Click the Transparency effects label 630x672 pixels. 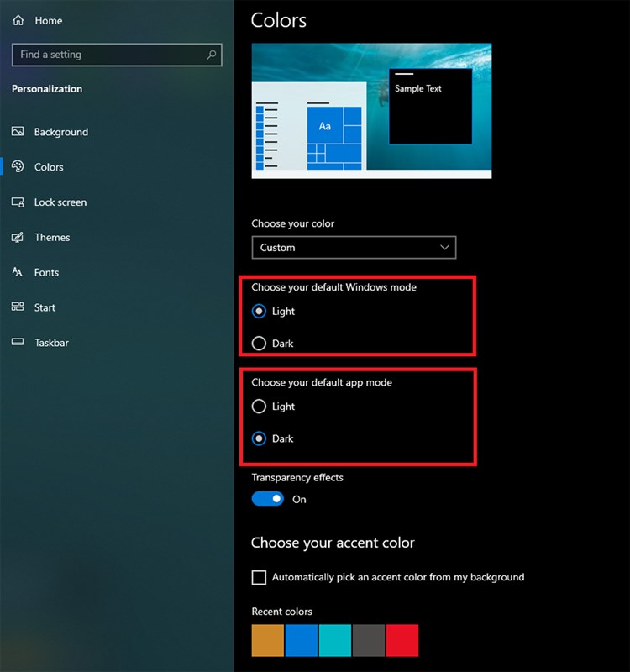click(x=297, y=477)
